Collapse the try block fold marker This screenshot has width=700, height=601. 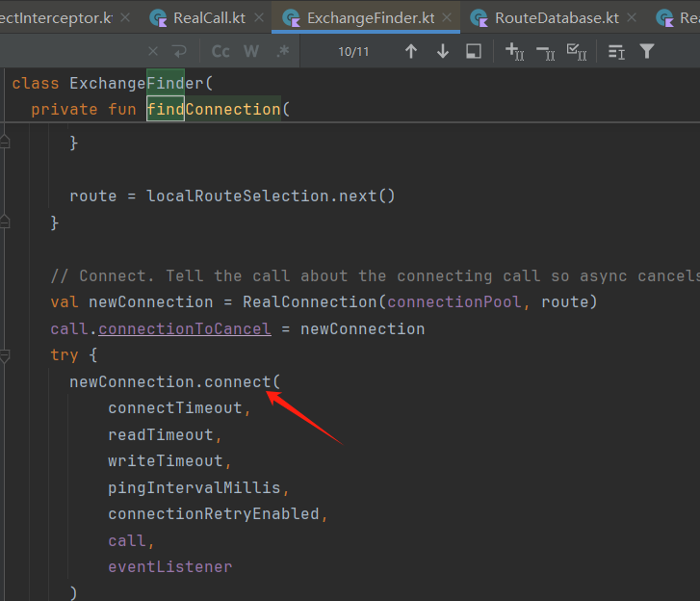point(5,355)
